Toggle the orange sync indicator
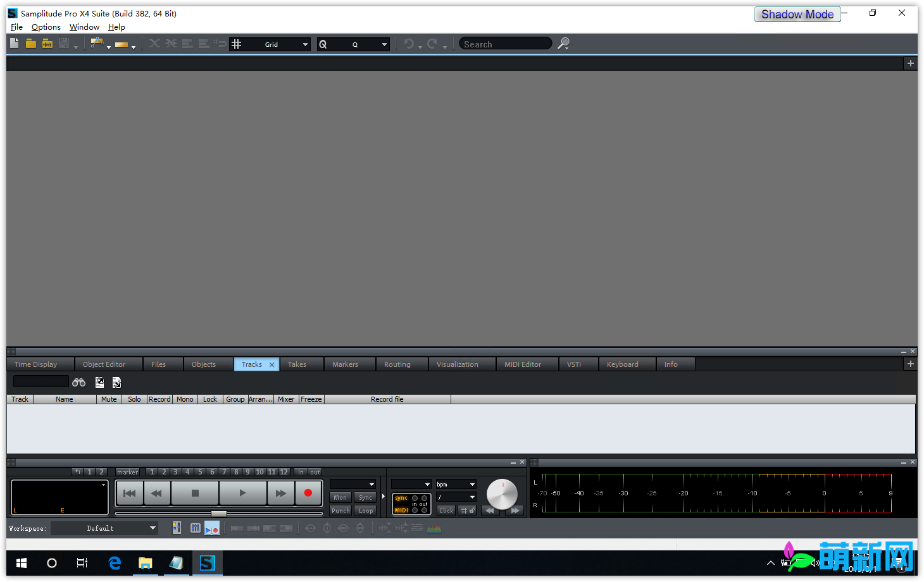 tap(401, 498)
